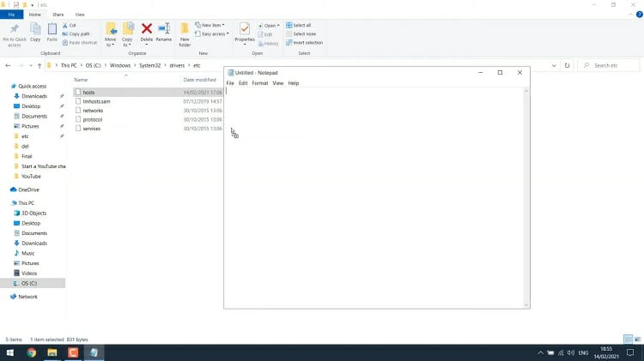The width and height of the screenshot is (644, 361).
Task: Create a New folder from ribbon
Action: [x=185, y=34]
